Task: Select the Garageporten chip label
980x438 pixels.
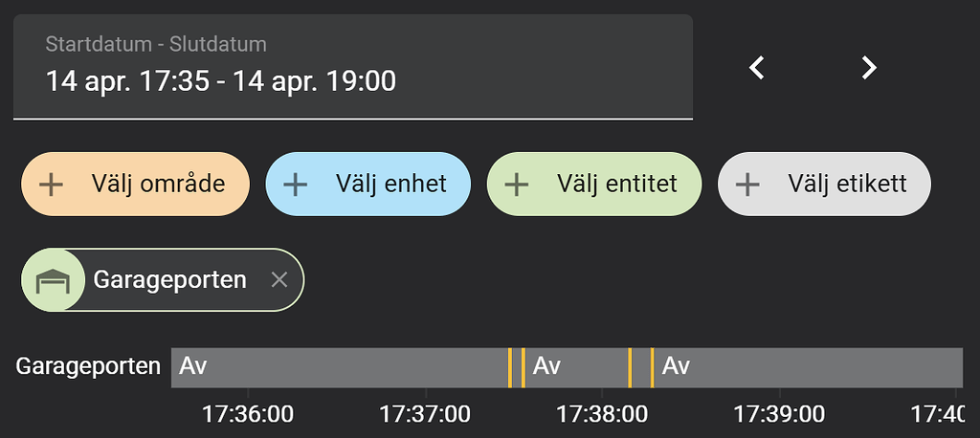Action: click(x=169, y=280)
